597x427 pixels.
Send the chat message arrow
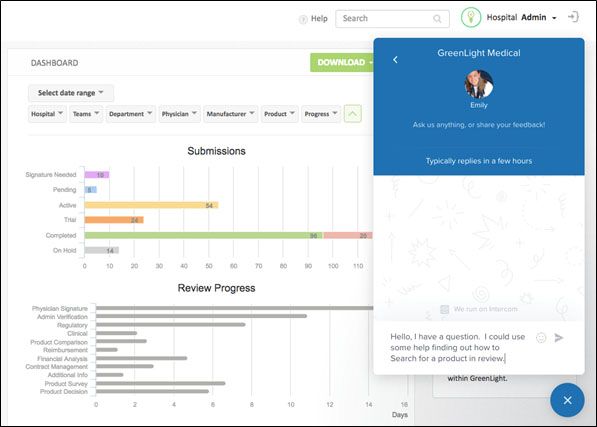tap(559, 338)
